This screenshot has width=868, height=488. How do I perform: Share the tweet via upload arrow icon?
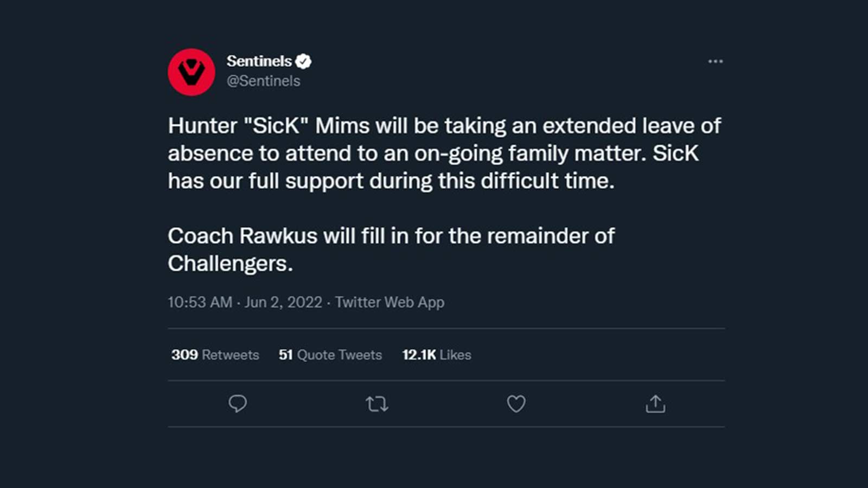click(655, 404)
